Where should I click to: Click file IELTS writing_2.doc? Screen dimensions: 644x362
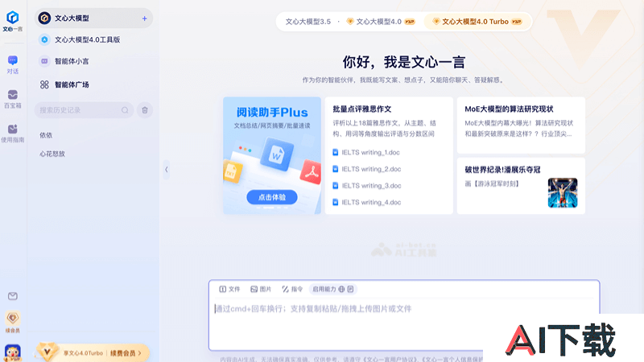tap(367, 169)
